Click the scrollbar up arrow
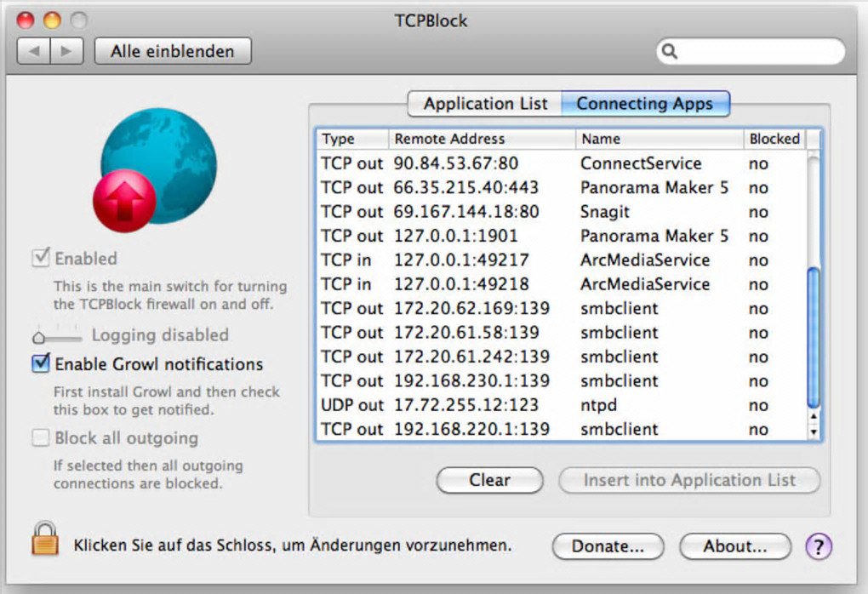 click(x=814, y=416)
